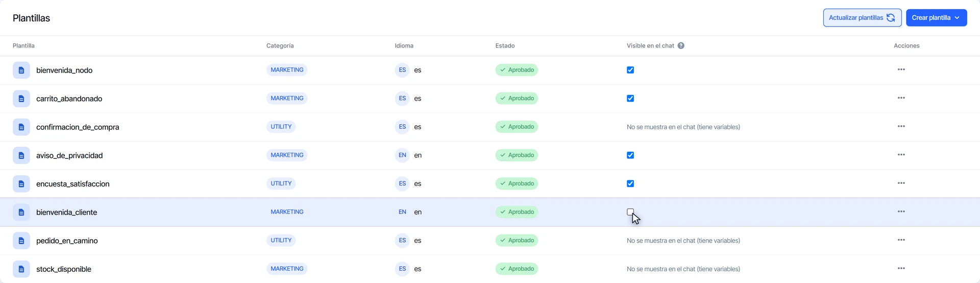Enable chat visibility for bienvenida_cliente

(x=630, y=212)
